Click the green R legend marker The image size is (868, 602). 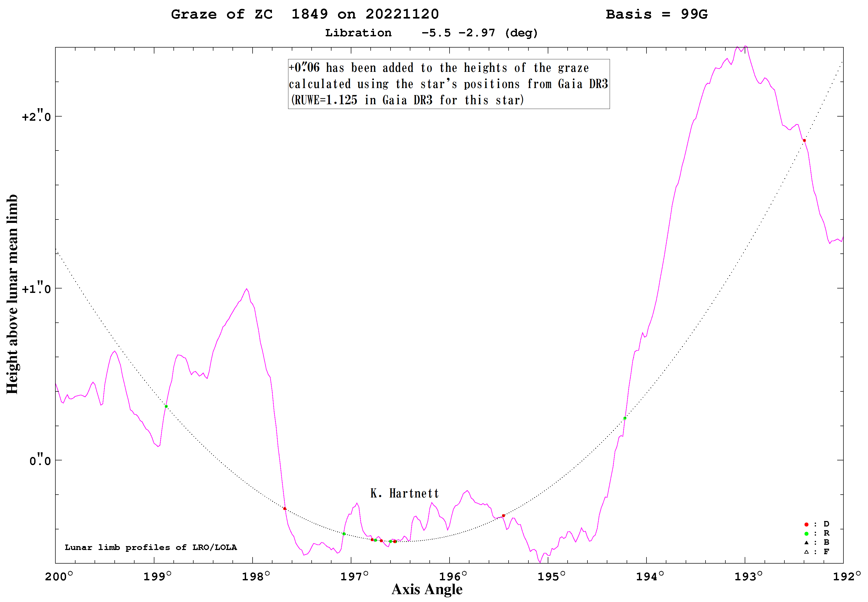807,534
